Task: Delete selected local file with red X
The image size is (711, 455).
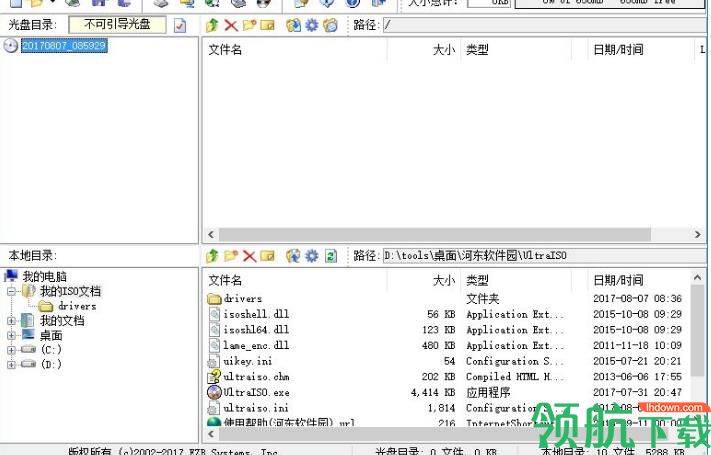Action: click(249, 256)
